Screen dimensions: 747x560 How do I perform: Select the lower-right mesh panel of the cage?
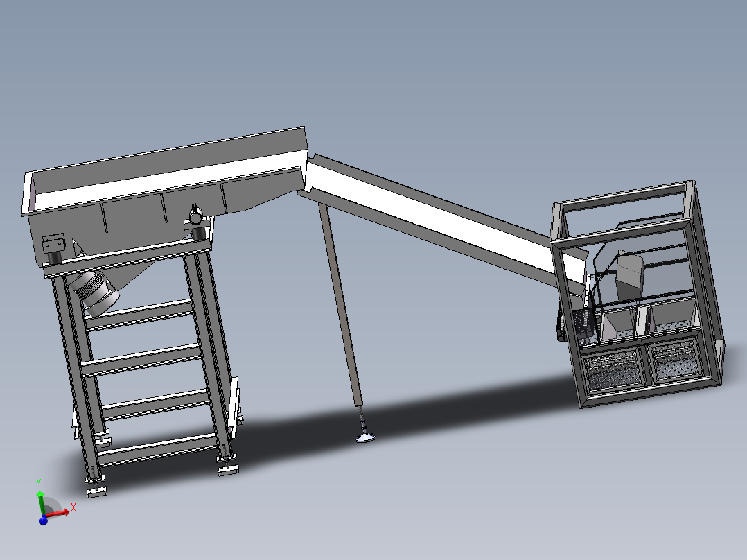point(675,358)
